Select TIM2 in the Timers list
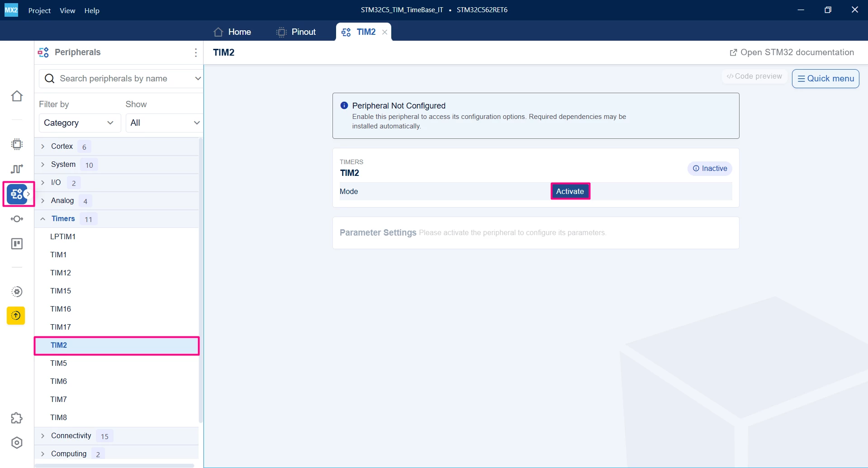This screenshot has width=868, height=468. tap(117, 345)
